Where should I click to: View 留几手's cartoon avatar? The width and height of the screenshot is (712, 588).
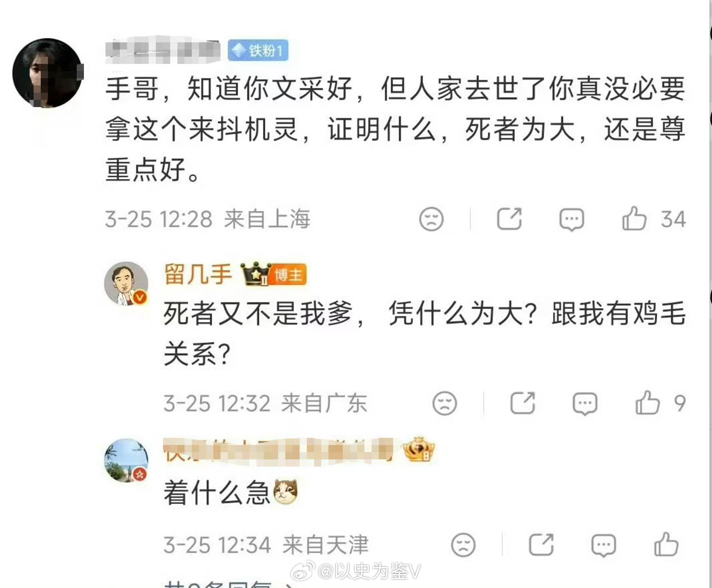click(x=126, y=284)
